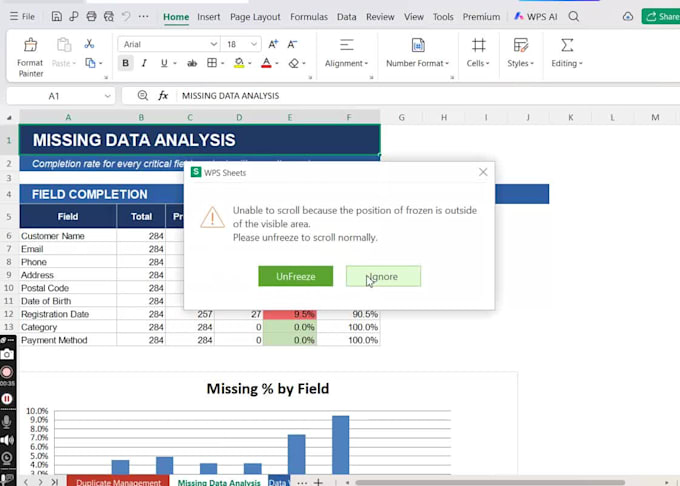Click the Ignore button in dialog
680x486 pixels.
tap(383, 276)
